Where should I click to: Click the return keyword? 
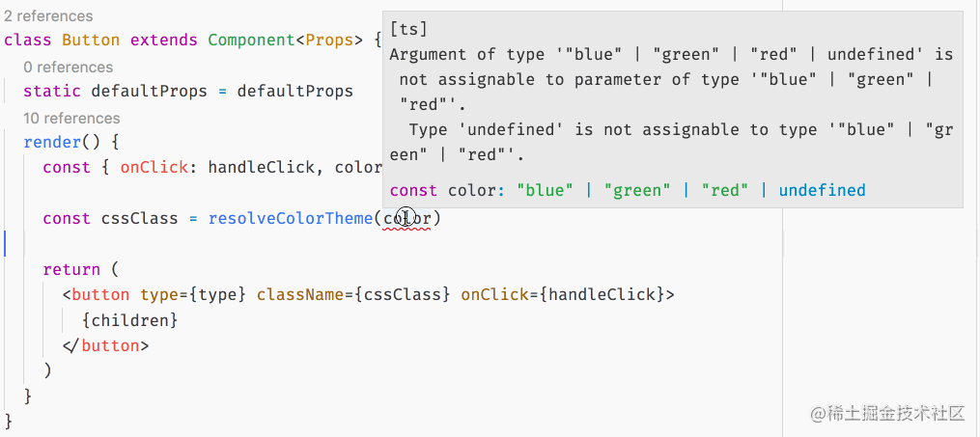(71, 270)
